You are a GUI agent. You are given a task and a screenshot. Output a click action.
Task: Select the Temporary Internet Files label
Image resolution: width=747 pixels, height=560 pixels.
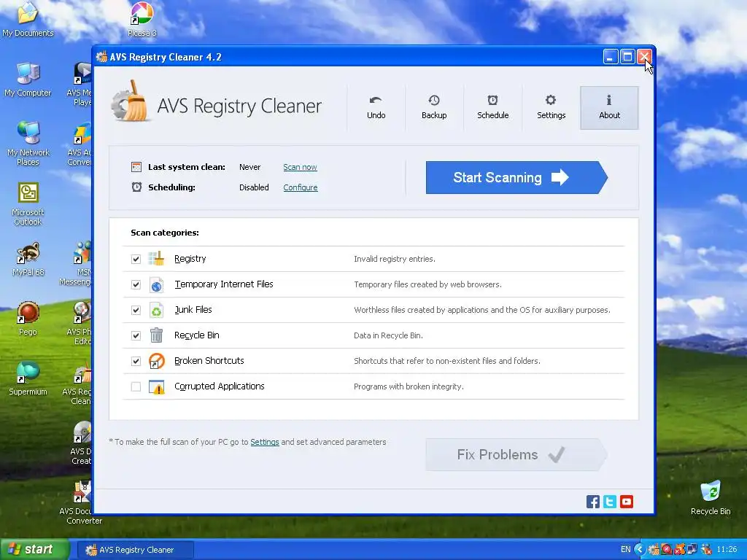224,284
